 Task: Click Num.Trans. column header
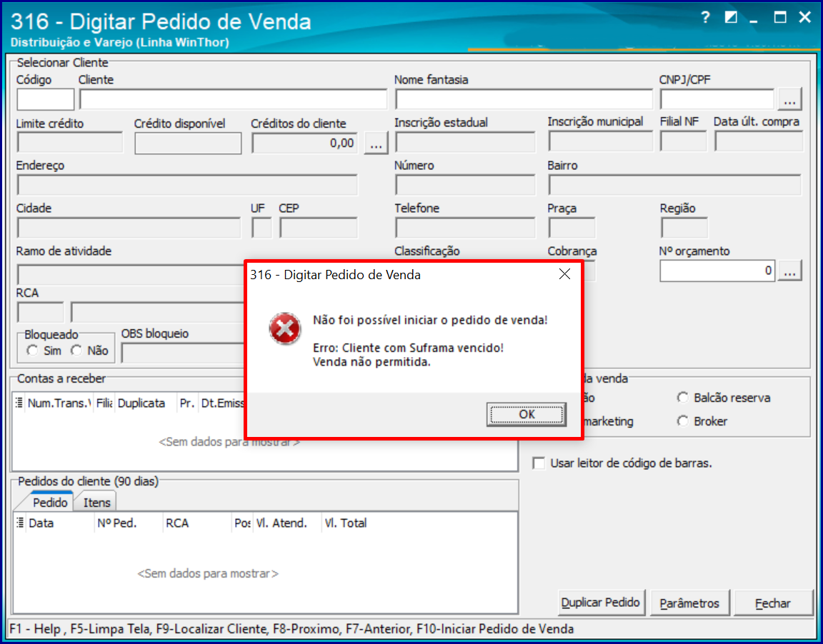[x=59, y=403]
